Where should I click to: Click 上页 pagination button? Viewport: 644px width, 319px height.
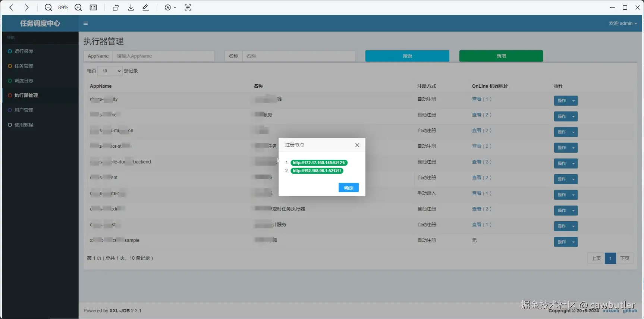pyautogui.click(x=596, y=258)
